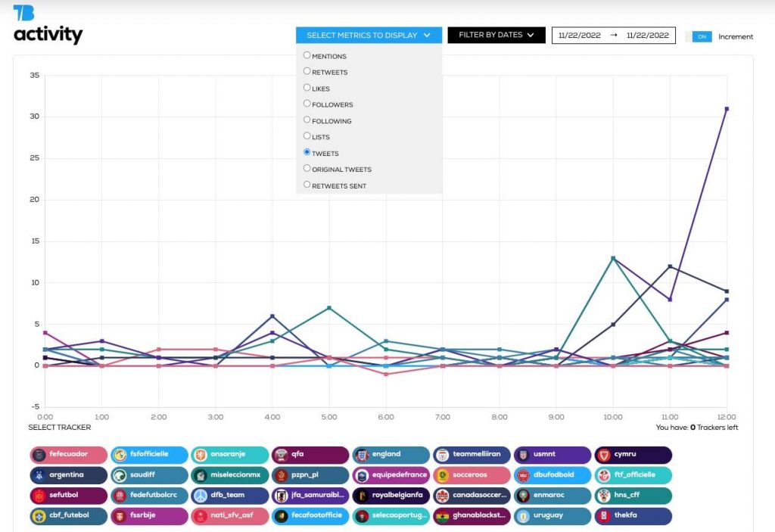This screenshot has height=532, width=775.
Task: Click the fefecuador crest icon
Action: click(x=39, y=455)
